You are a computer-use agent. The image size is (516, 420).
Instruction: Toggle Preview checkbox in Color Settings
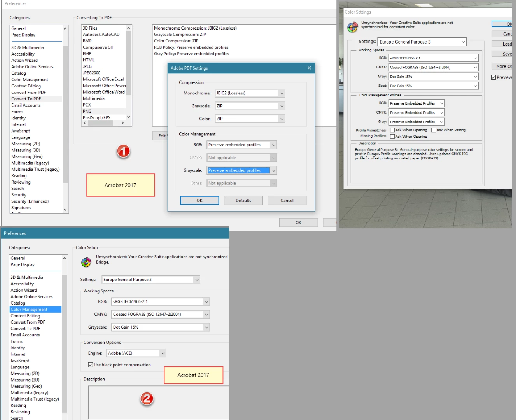(493, 77)
